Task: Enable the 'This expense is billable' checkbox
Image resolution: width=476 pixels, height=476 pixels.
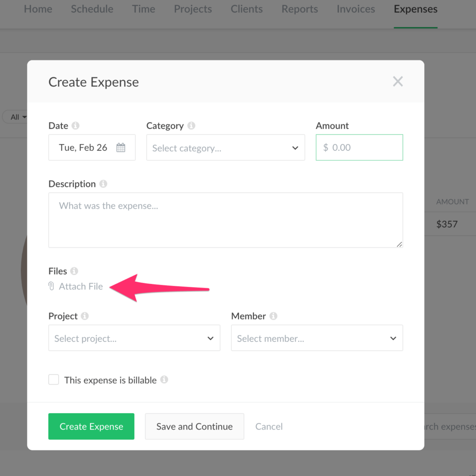Action: coord(53,379)
